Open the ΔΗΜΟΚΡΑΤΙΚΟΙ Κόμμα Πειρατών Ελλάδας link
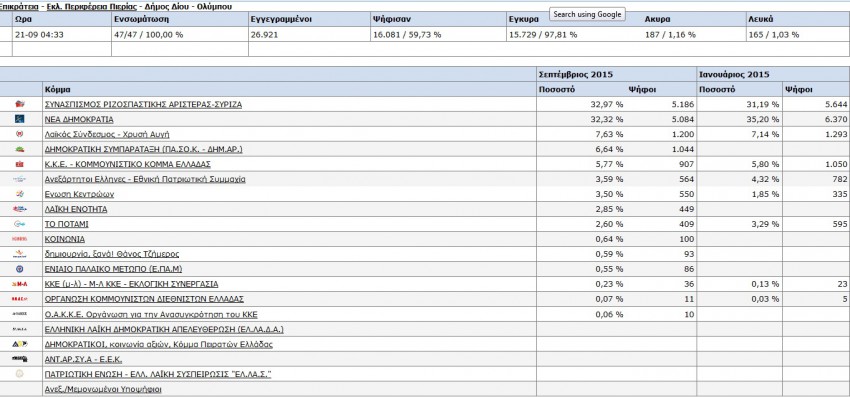The image size is (850, 397). tap(159, 344)
